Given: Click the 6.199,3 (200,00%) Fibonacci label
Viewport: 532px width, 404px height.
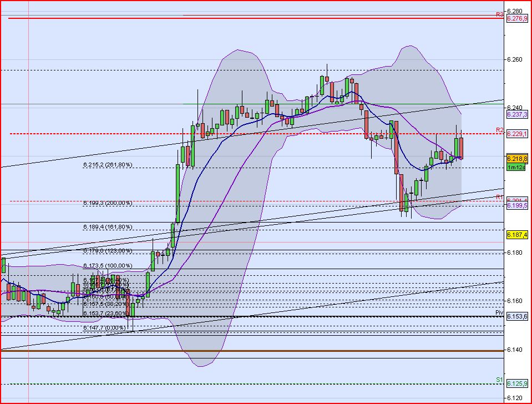Looking at the screenshot, I should click(x=106, y=204).
